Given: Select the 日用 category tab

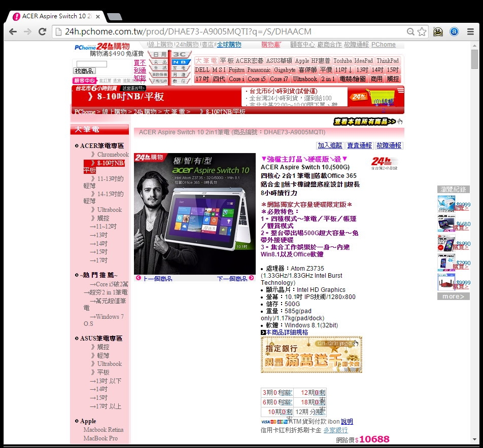Looking at the screenshot, I should click(160, 54).
